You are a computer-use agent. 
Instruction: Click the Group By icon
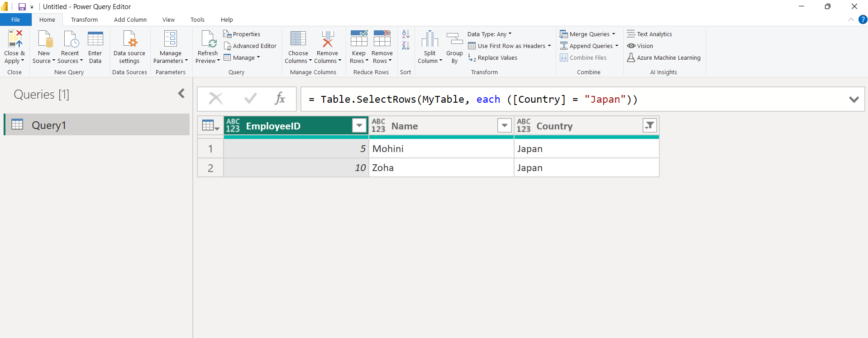click(454, 39)
